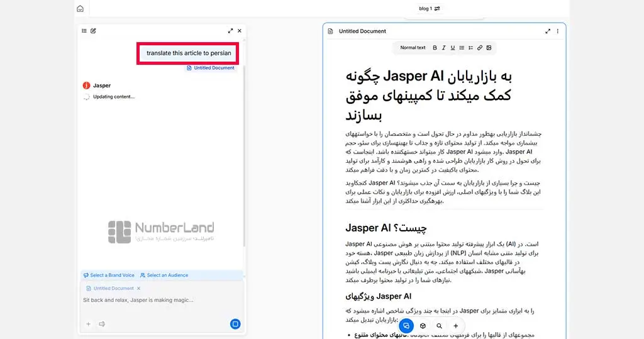The height and width of the screenshot is (339, 644).
Task: Add attachment with plus icon in chat
Action: (x=88, y=324)
